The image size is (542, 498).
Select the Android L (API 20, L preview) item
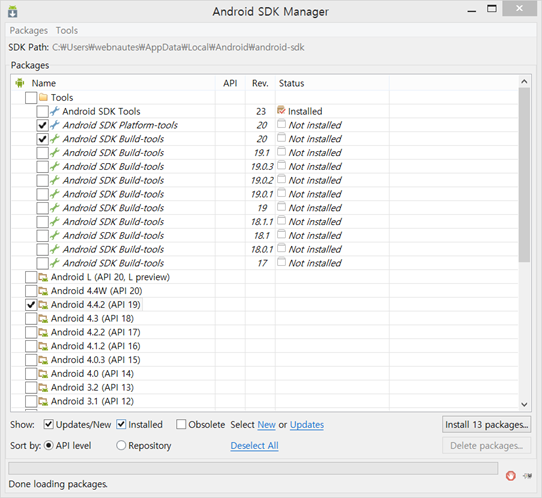point(110,277)
